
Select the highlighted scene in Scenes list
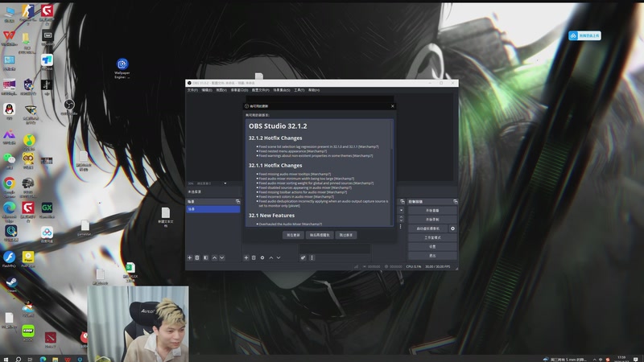(x=213, y=209)
